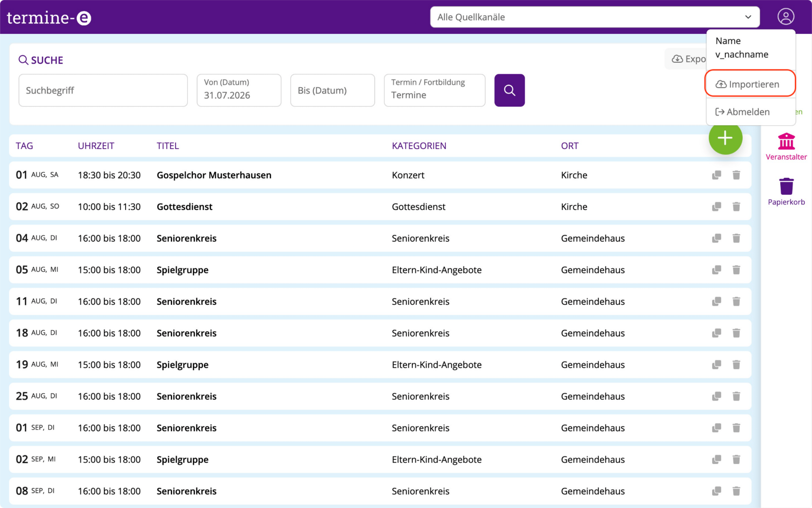
Task: Duplicate the 01 SEP Seniorenkreis event
Action: (x=716, y=428)
